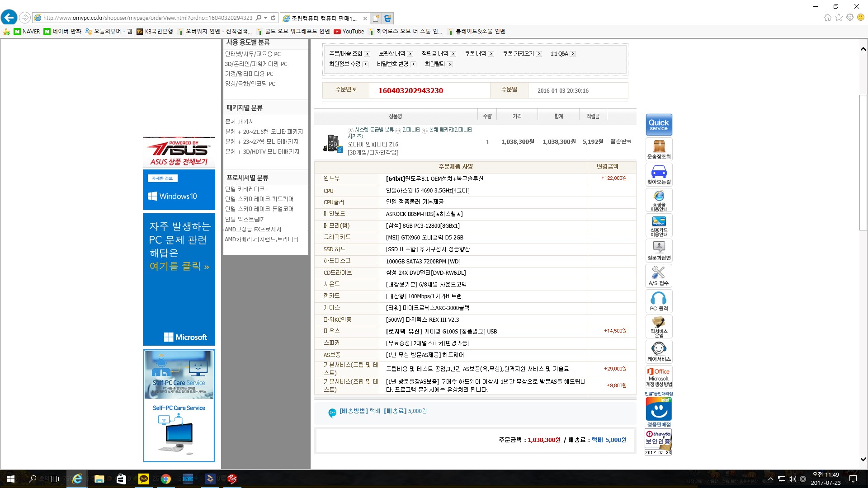Open Self-PC Care Service banner
This screenshot has height=488, width=868.
click(x=179, y=405)
